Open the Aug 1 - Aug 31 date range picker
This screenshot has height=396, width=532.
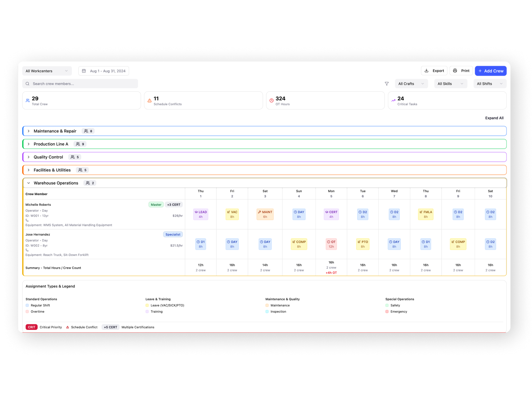(x=104, y=71)
